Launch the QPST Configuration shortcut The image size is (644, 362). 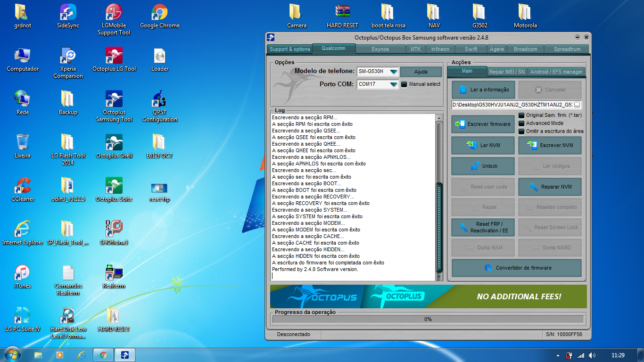point(160,107)
